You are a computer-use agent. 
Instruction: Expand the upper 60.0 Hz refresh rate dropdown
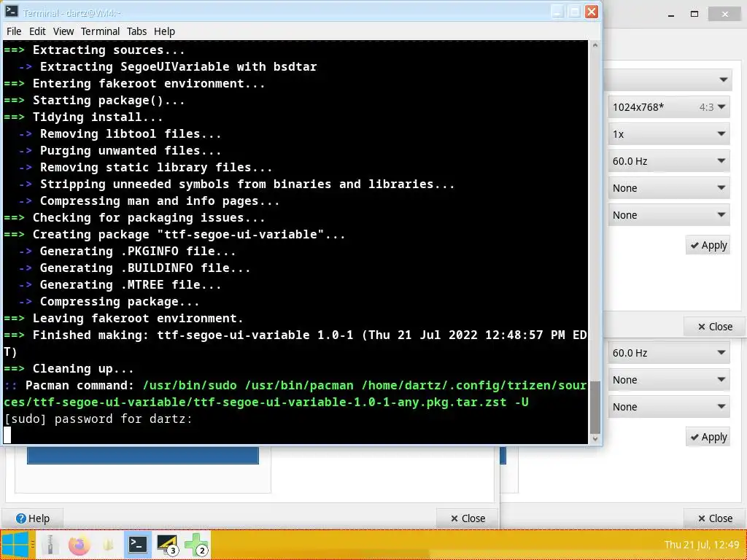(669, 161)
